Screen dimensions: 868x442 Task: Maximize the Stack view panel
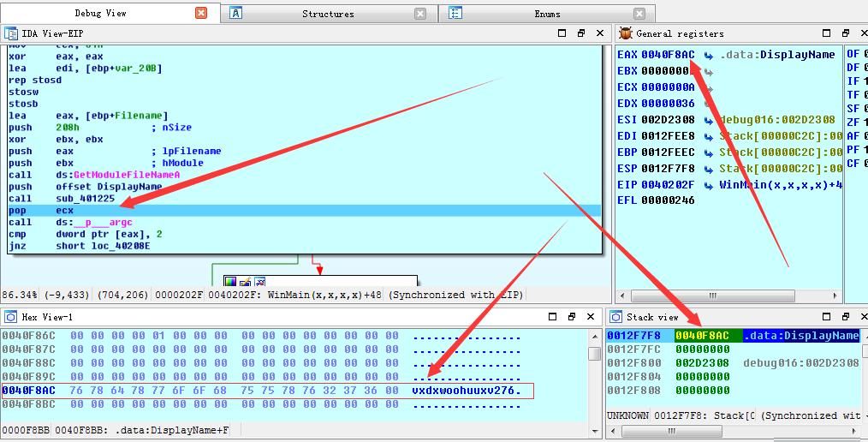[826, 316]
